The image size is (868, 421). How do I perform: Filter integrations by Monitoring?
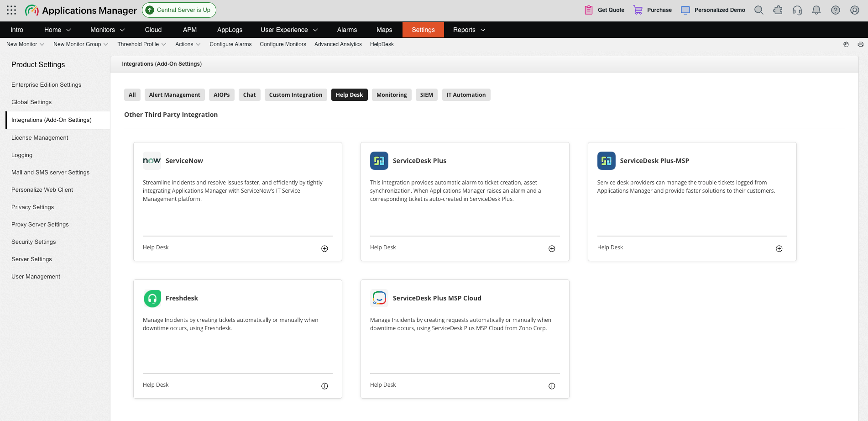(x=392, y=95)
